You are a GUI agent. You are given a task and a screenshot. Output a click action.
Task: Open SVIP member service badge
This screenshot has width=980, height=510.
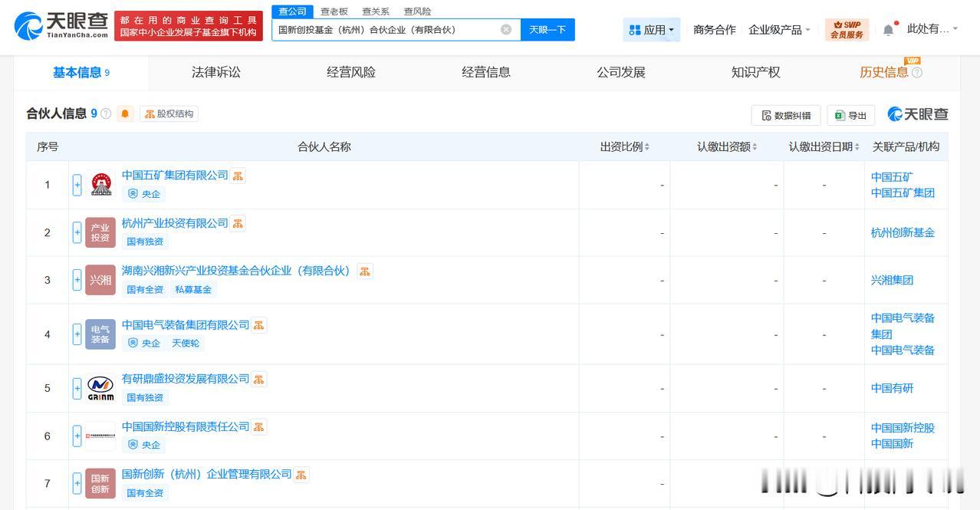[847, 29]
